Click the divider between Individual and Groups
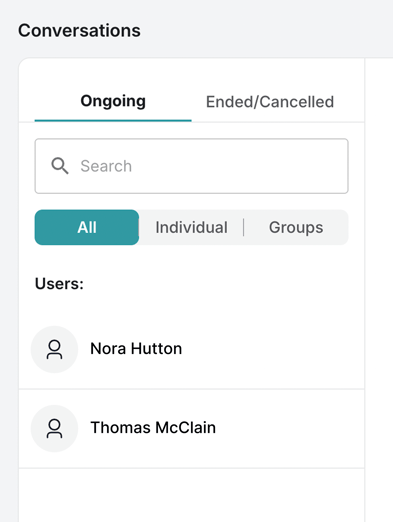The height and width of the screenshot is (522, 393). [x=244, y=227]
